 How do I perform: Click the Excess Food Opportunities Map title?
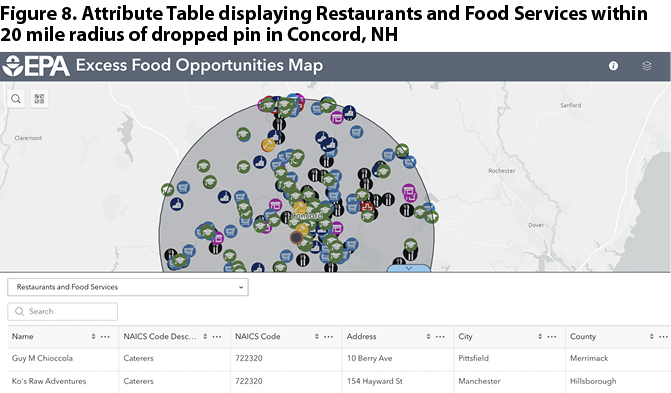(x=199, y=66)
